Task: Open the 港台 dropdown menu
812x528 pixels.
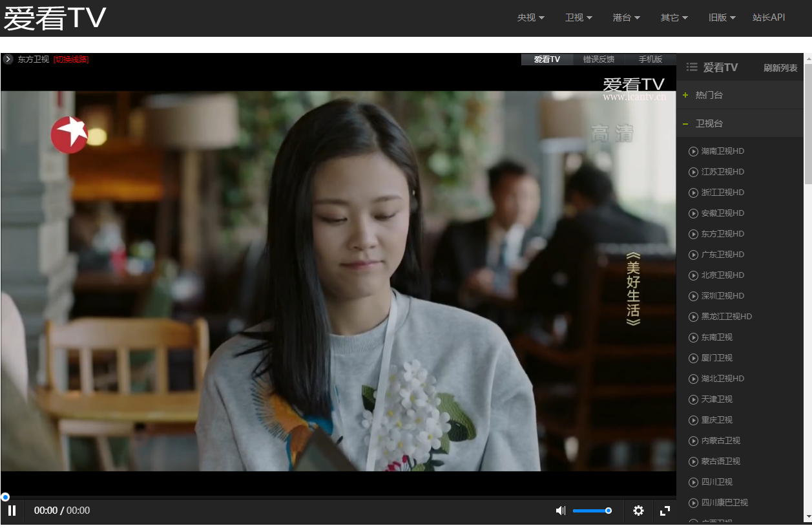Action: 626,17
